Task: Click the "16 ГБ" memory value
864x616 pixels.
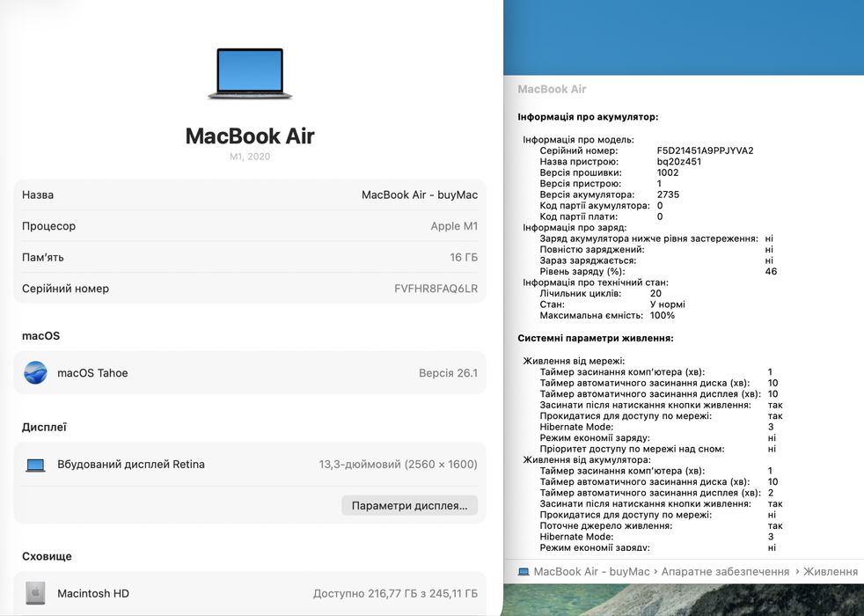Action: (464, 257)
